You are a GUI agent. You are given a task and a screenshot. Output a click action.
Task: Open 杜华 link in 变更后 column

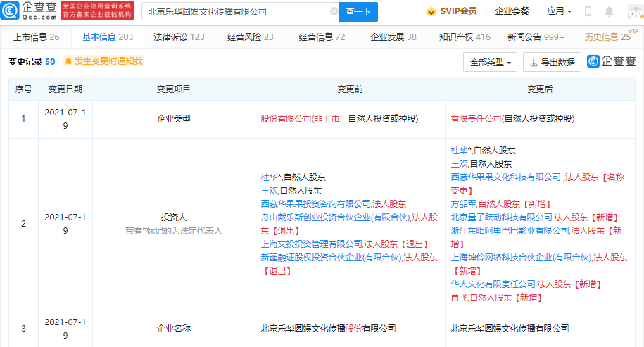459,151
